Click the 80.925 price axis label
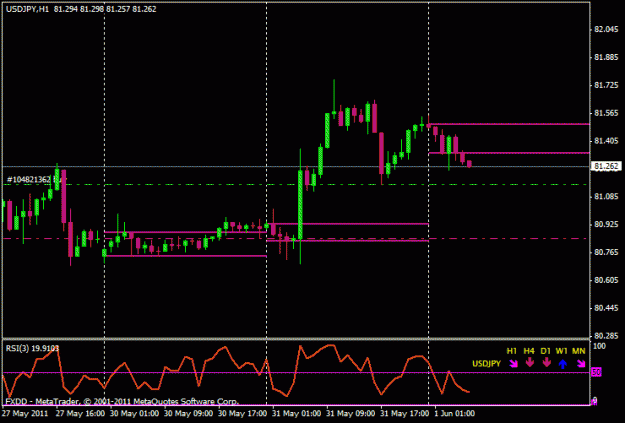Screen dimensions: 625x423 coord(606,224)
